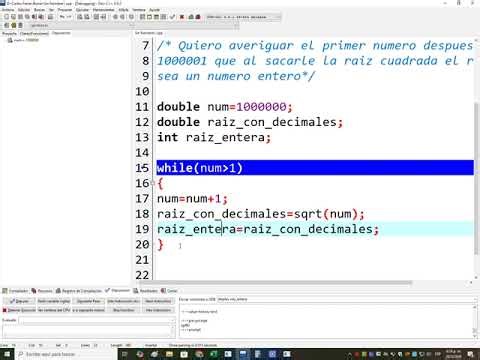Open the Proyecto menu

click(65, 10)
